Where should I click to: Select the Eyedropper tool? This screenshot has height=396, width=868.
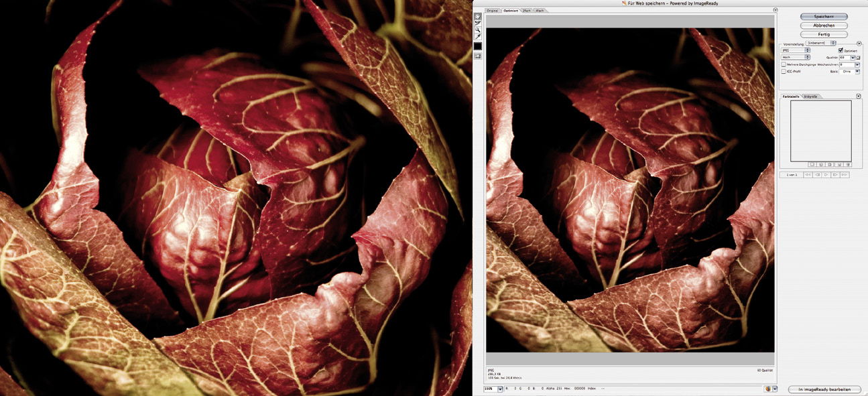(478, 37)
